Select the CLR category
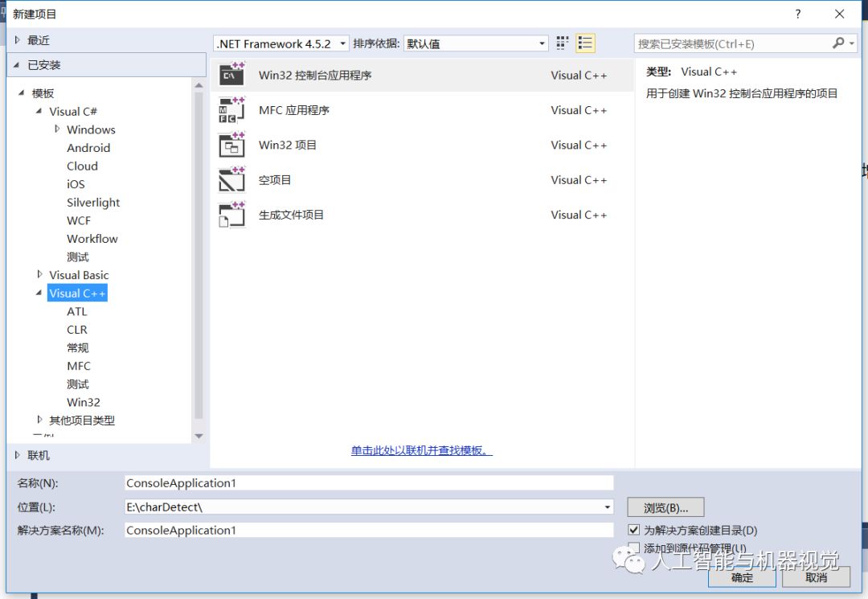 pyautogui.click(x=77, y=330)
